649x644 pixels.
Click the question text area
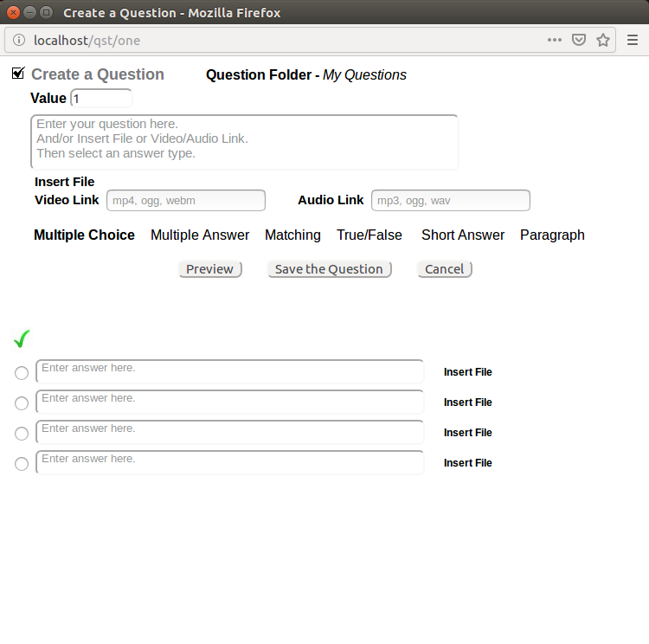(244, 142)
